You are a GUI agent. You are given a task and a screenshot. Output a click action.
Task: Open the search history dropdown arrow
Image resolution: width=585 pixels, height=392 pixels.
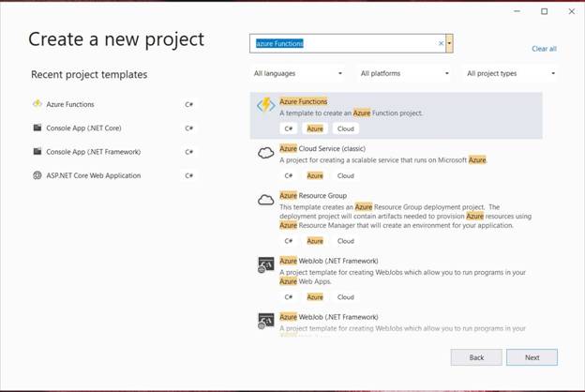coord(450,43)
